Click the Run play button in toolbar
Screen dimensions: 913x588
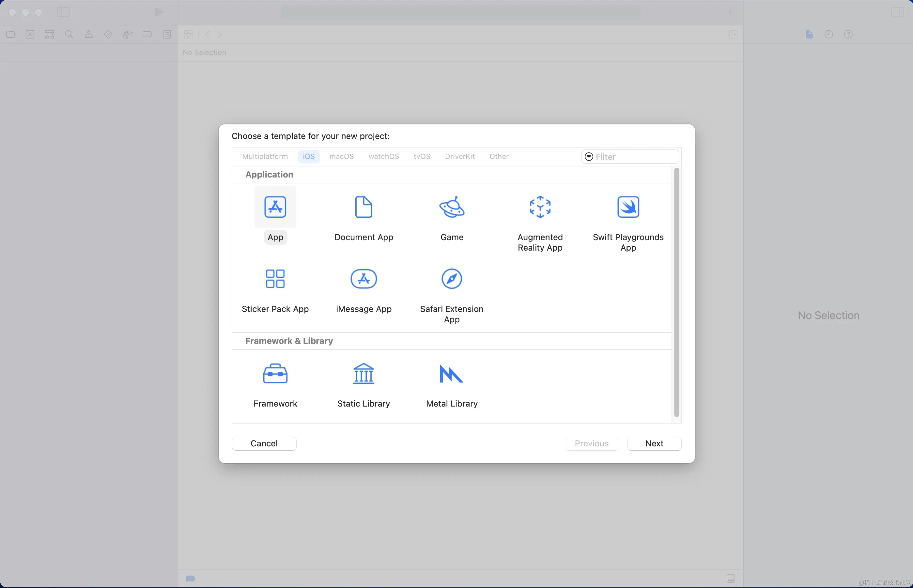[159, 12]
